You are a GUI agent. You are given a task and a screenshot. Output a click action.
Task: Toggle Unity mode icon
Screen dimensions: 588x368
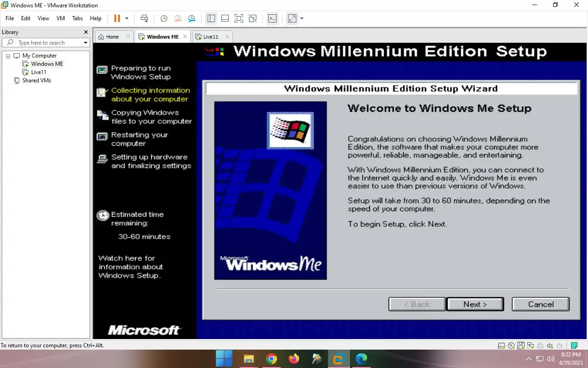coord(253,18)
